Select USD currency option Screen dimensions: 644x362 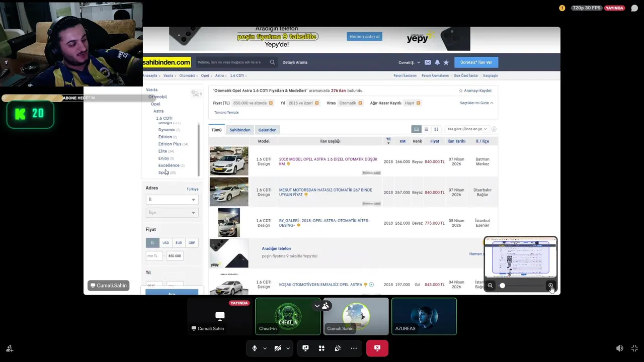coord(166,243)
